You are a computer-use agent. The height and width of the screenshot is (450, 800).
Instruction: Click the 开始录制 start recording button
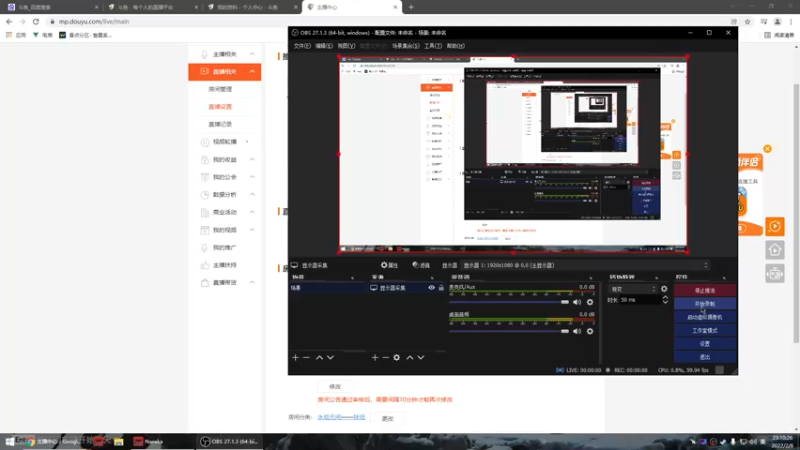(705, 304)
